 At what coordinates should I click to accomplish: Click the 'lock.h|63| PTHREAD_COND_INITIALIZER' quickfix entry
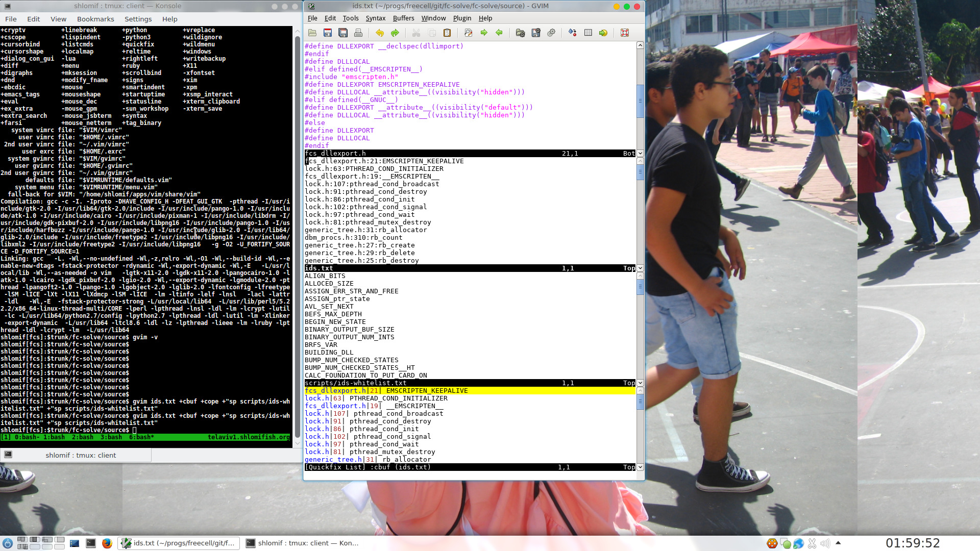click(x=376, y=398)
